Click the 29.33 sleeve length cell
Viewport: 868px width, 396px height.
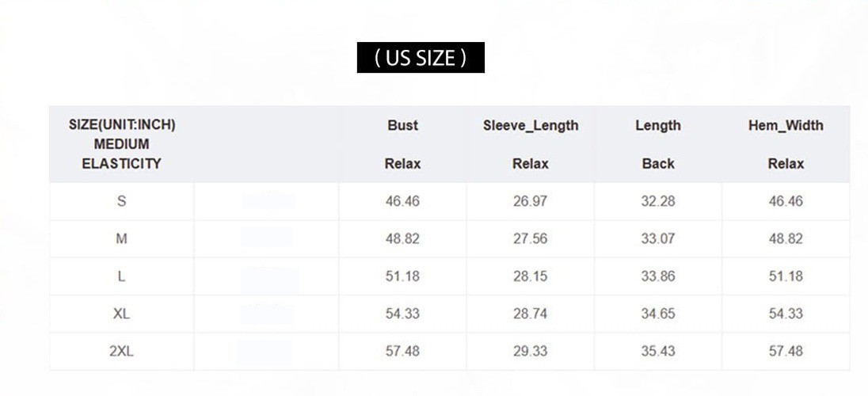[531, 351]
